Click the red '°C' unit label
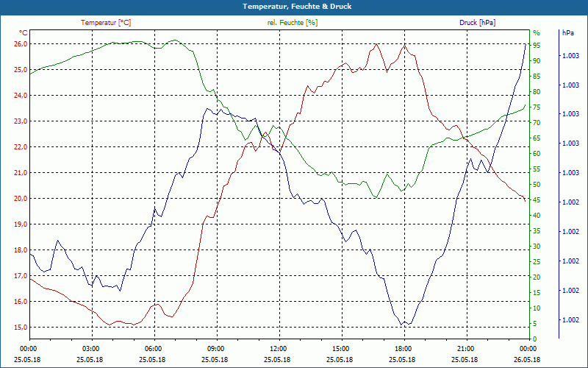 click(24, 32)
